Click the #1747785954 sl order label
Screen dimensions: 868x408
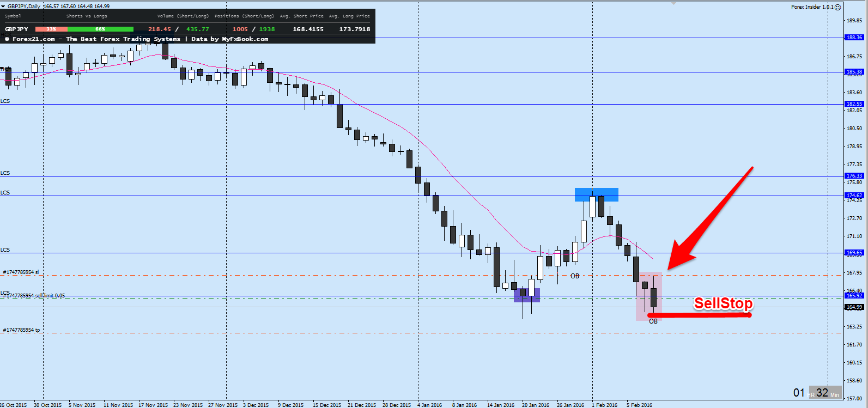pos(21,272)
